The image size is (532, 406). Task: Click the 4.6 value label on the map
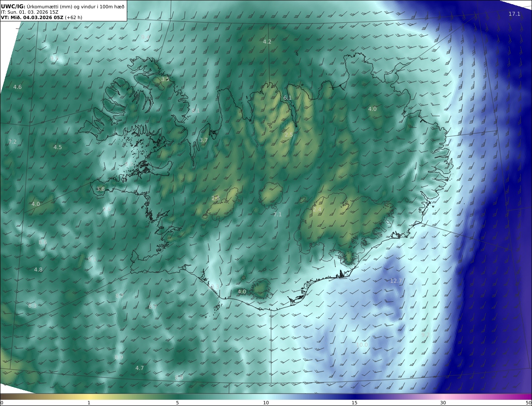coord(17,87)
